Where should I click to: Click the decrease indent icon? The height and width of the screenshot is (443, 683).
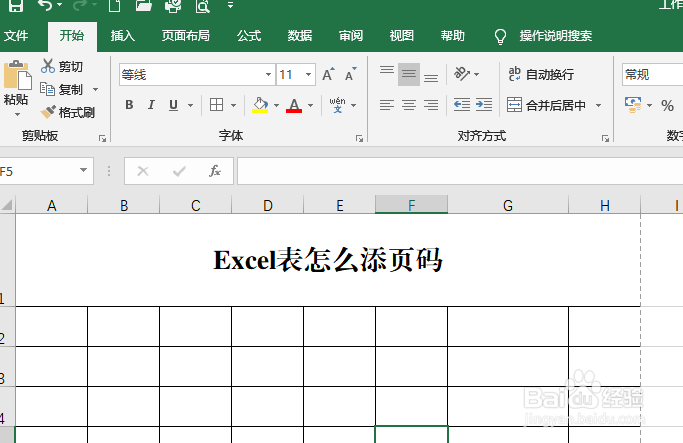click(x=462, y=105)
